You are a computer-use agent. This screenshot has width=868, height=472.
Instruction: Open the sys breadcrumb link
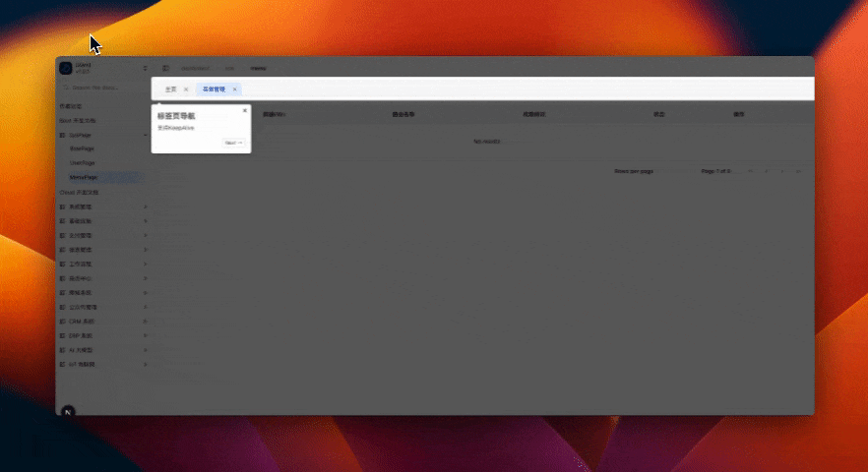point(229,68)
